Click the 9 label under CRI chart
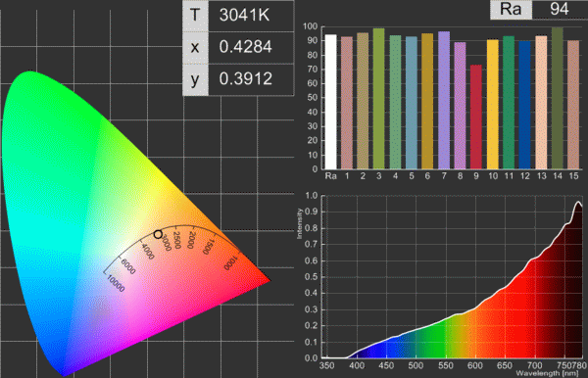This screenshot has width=588, height=378. [476, 176]
